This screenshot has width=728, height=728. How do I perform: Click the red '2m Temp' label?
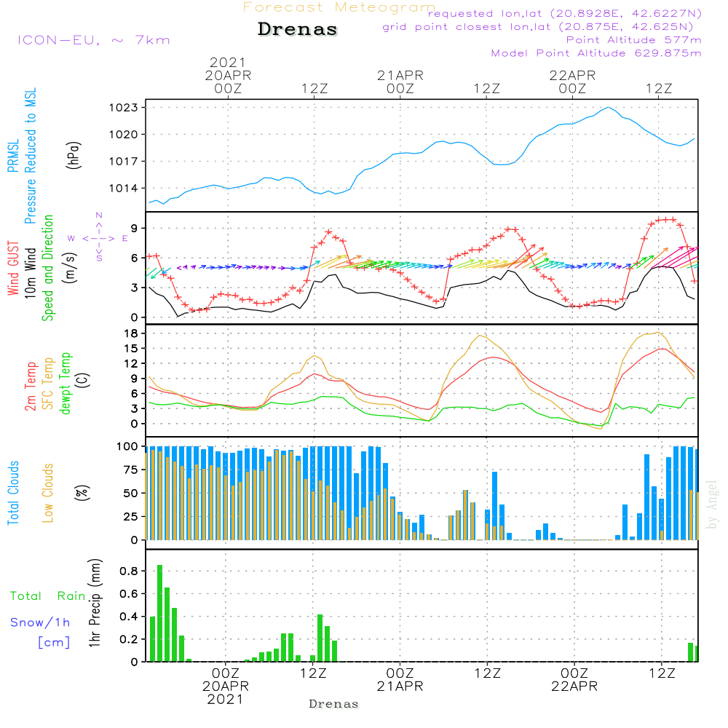coord(30,387)
